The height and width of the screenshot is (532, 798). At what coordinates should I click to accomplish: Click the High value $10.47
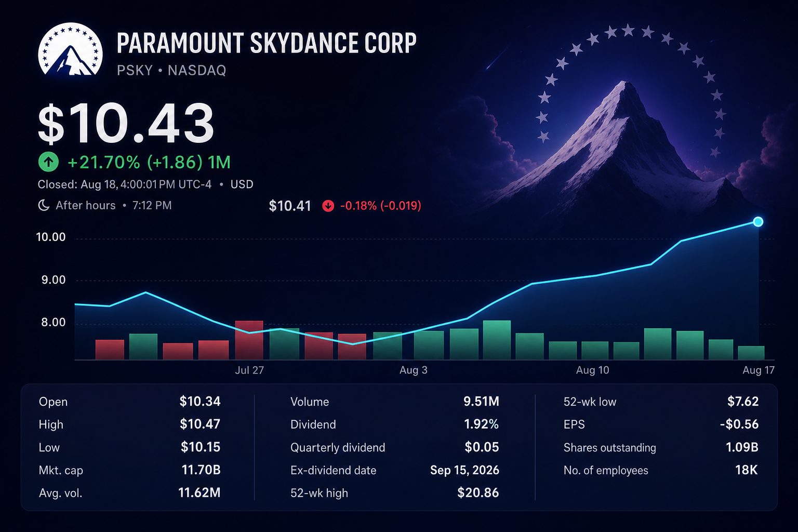[200, 424]
